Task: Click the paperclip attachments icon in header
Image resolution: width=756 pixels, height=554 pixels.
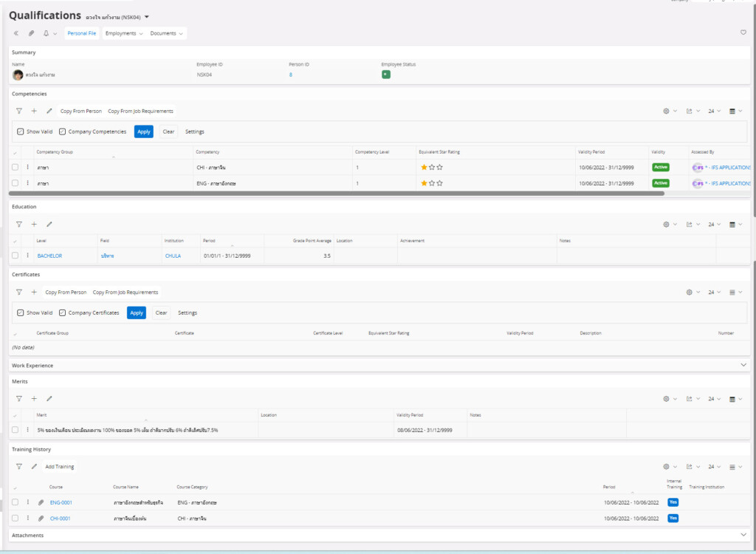Action: 31,33
